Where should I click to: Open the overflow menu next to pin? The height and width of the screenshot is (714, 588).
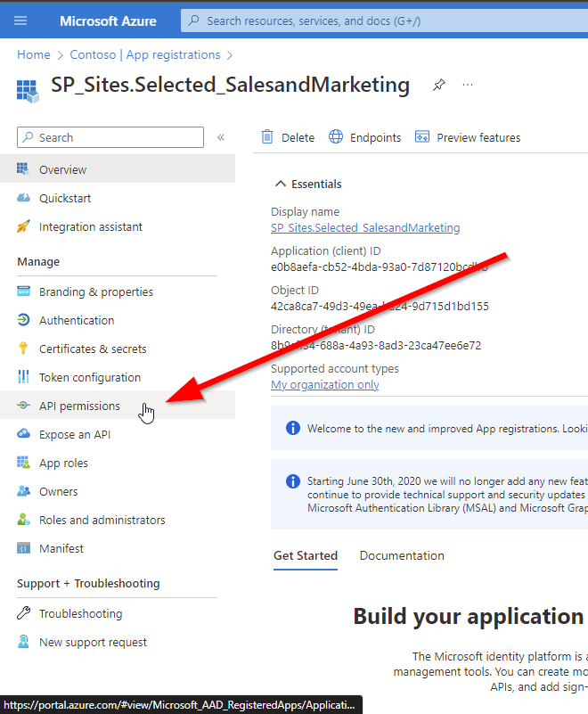(x=468, y=85)
